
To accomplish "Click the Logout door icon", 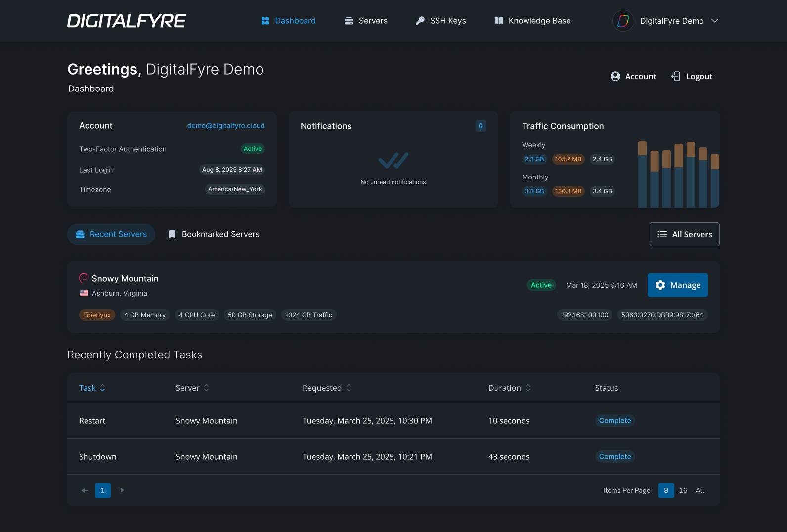I will 676,76.
